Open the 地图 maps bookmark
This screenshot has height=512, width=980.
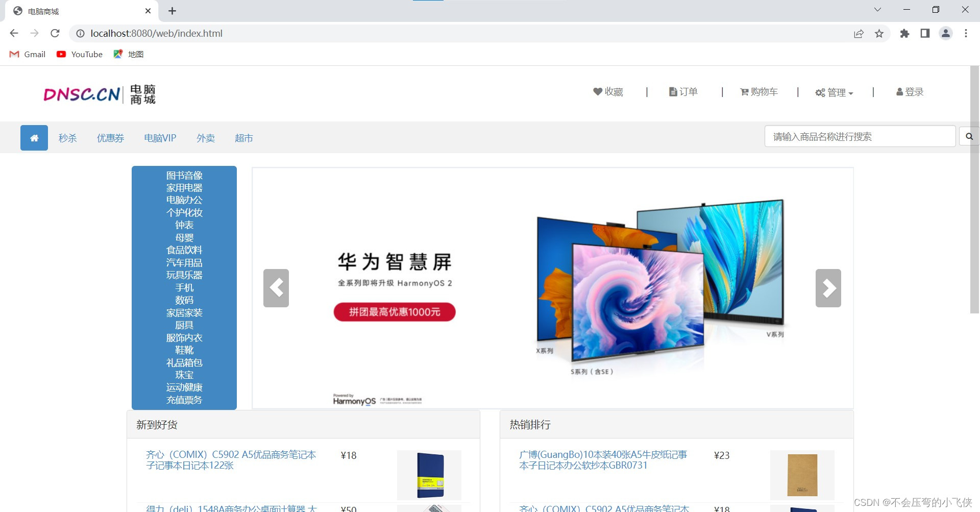[129, 54]
